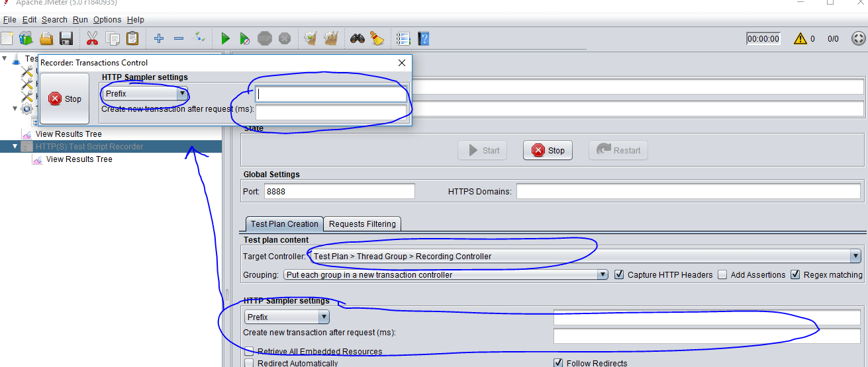868x367 pixels.
Task: Enable the Add Assertions checkbox
Action: (x=722, y=274)
